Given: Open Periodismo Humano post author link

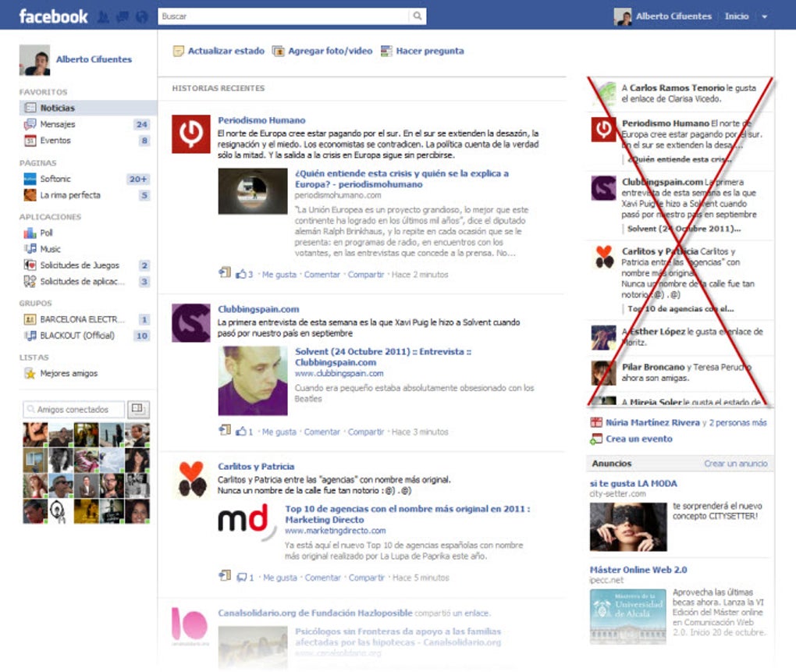Looking at the screenshot, I should (x=261, y=120).
